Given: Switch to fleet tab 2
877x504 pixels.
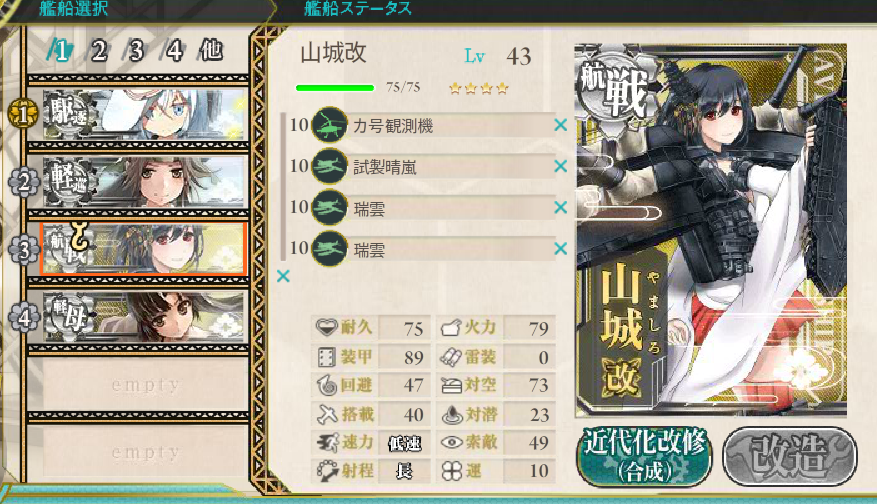Looking at the screenshot, I should point(98,51).
